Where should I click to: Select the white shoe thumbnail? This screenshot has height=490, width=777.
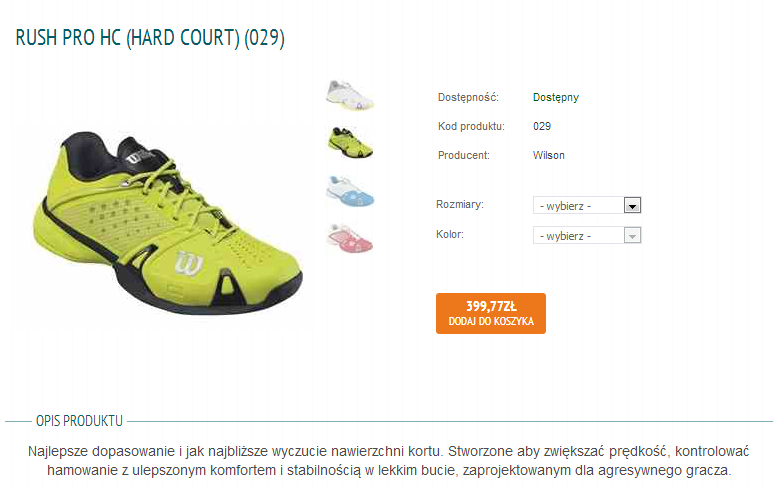350,95
